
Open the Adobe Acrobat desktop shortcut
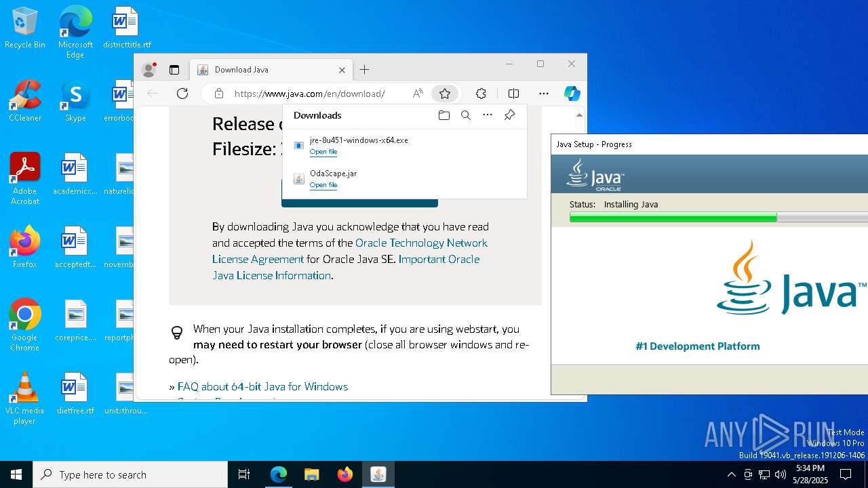pos(25,179)
